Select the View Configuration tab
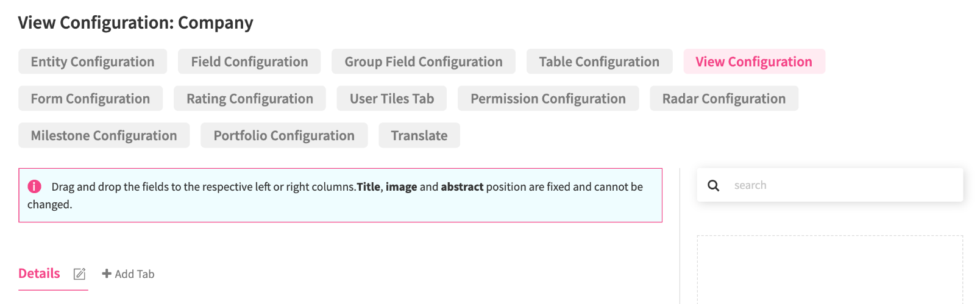This screenshot has height=304, width=980. pyautogui.click(x=754, y=62)
